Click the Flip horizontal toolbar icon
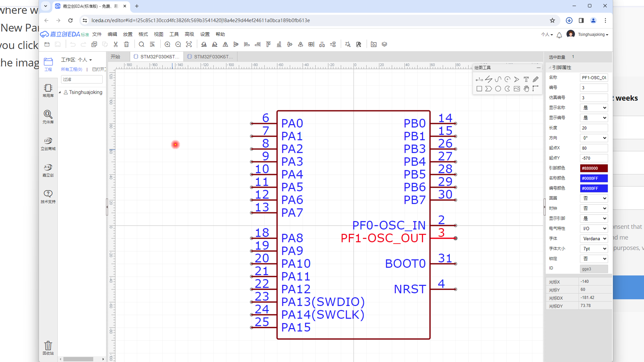The height and width of the screenshot is (362, 644). click(225, 44)
